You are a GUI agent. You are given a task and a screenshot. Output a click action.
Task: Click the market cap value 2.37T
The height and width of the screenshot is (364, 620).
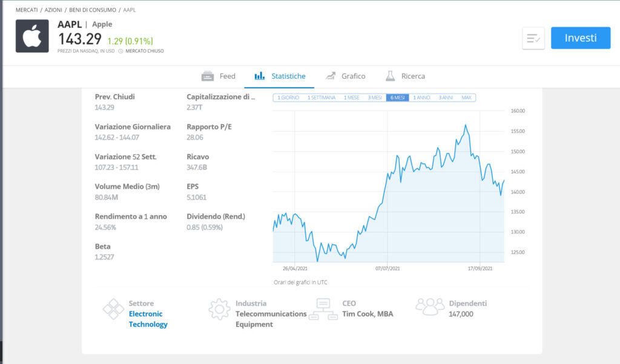pyautogui.click(x=194, y=108)
